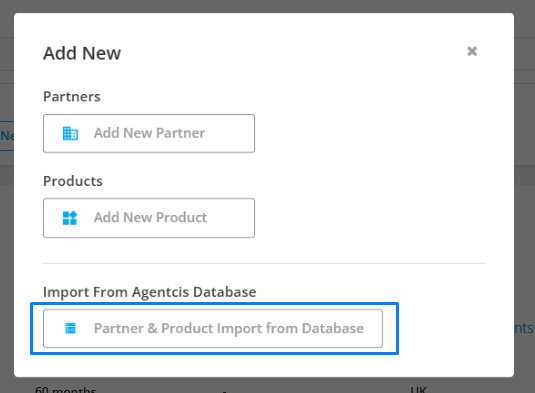Click the blue focus outline around the import button

(215, 304)
